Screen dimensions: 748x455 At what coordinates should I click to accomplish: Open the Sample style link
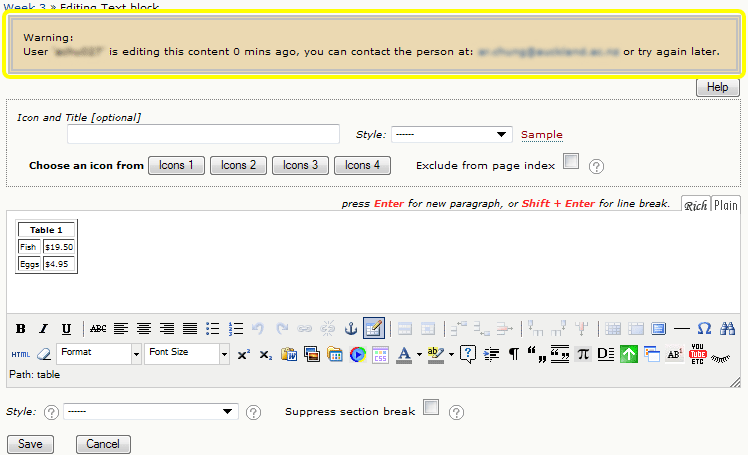point(541,135)
